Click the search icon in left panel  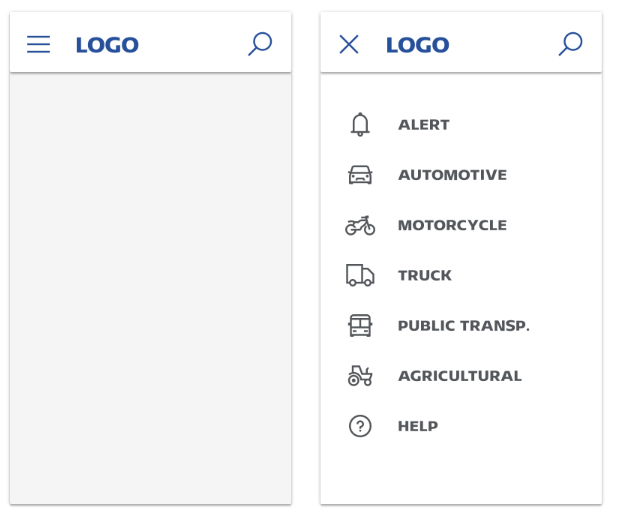coord(260,44)
